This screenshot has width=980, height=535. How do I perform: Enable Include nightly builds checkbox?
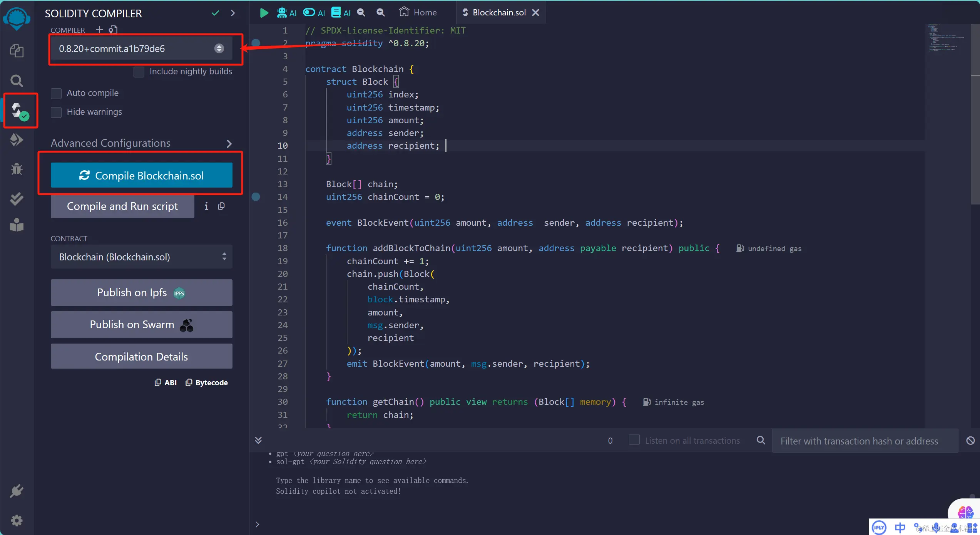(x=139, y=72)
